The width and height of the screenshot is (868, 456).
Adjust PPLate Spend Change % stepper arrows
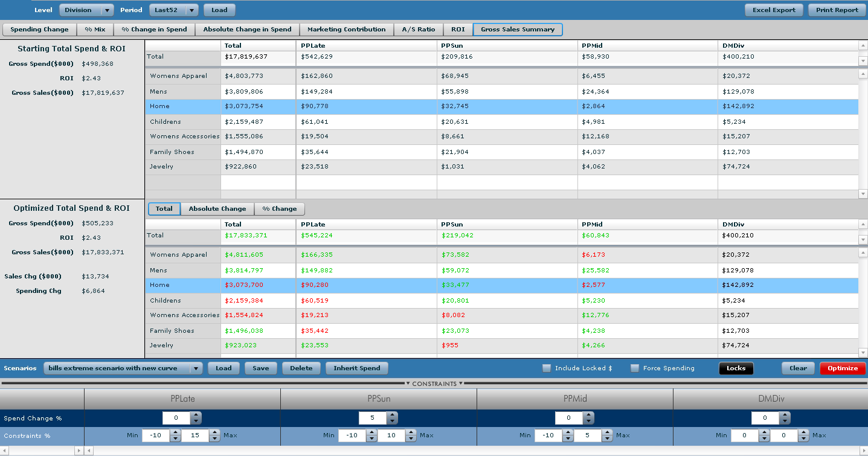(x=196, y=418)
